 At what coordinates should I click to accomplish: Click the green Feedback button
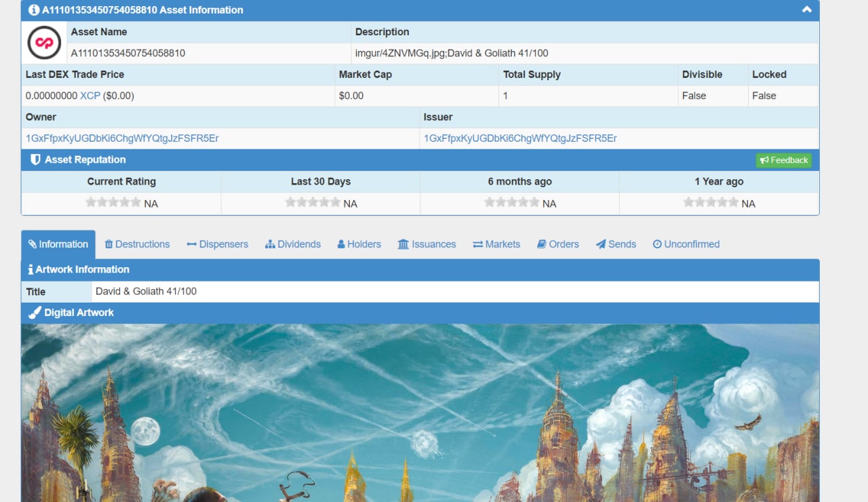784,160
